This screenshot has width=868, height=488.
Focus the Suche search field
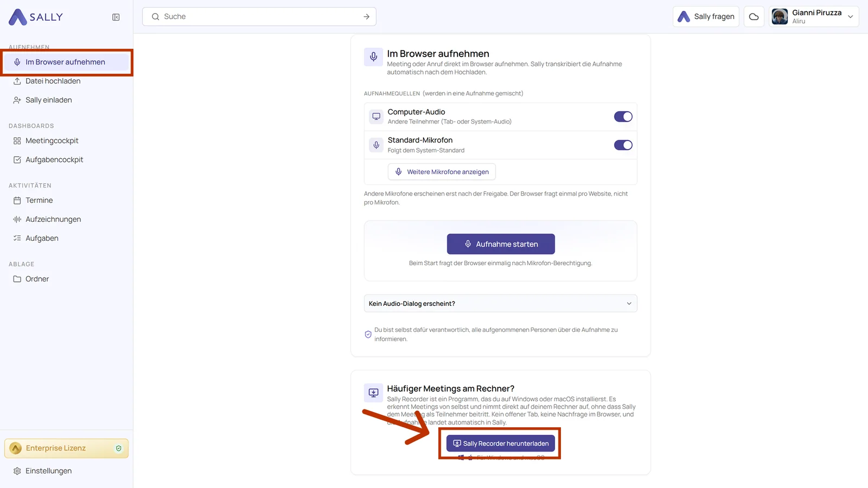pyautogui.click(x=259, y=17)
